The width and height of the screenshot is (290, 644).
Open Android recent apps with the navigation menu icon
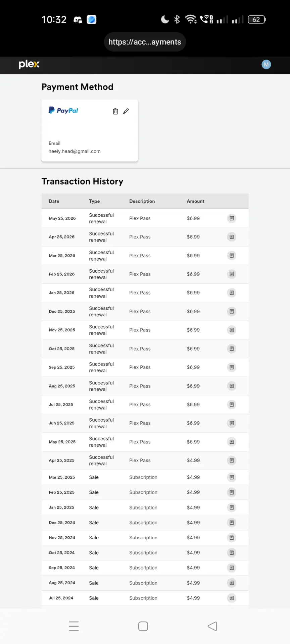point(74,626)
